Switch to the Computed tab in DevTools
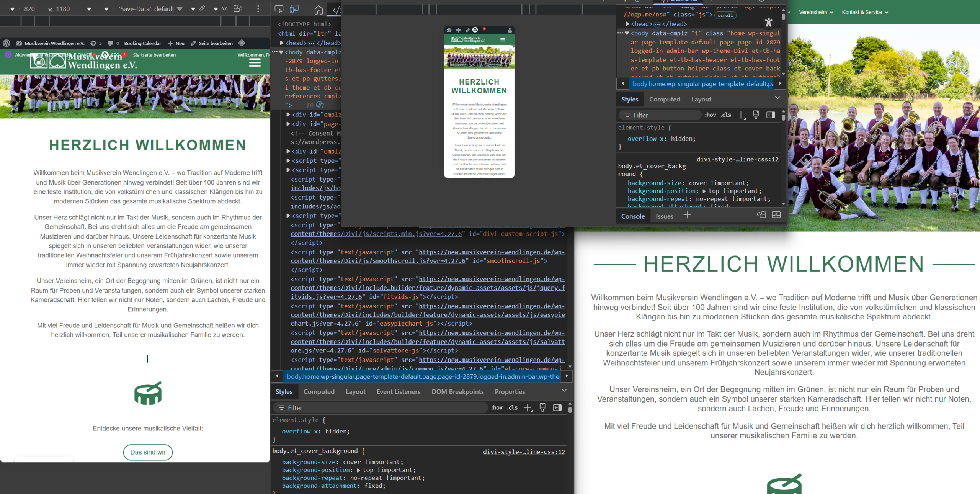The image size is (980, 494). (x=319, y=391)
